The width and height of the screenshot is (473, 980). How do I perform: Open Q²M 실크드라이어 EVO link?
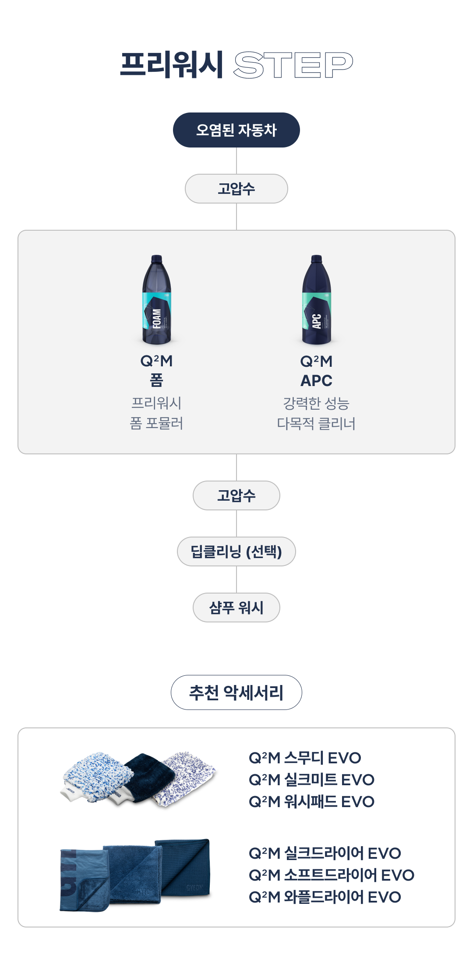click(x=325, y=853)
